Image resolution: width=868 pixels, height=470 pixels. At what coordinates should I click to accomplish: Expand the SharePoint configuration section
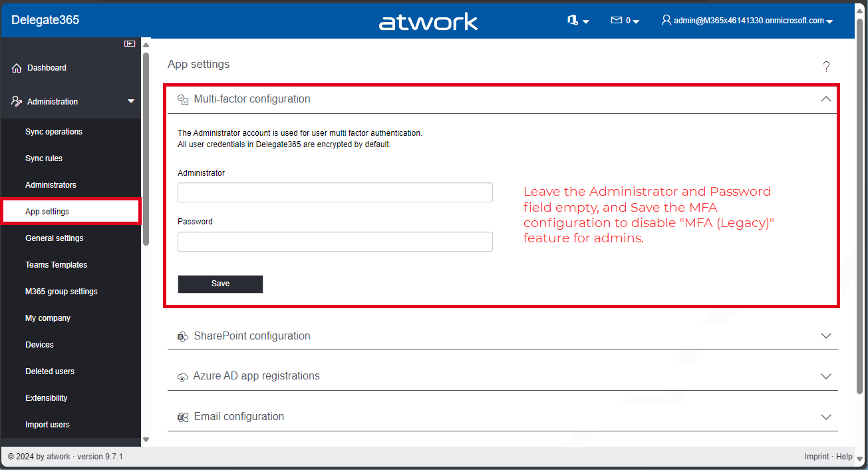tap(826, 336)
